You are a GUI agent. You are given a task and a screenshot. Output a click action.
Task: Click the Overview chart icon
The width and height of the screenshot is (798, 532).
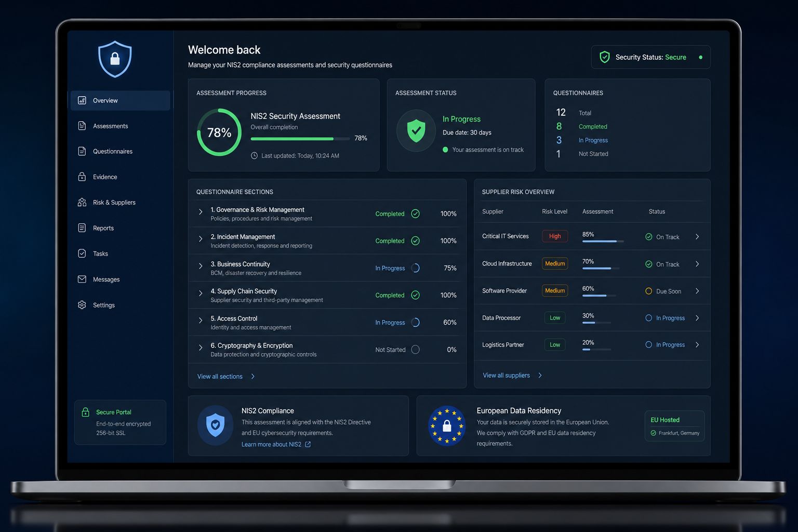point(82,100)
